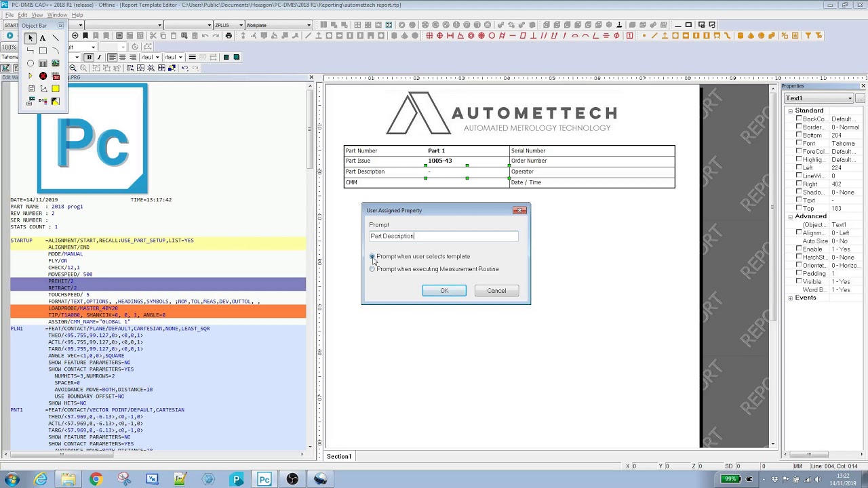Choose the rectangle border tool in Object Bar
Image resolution: width=868 pixels, height=488 pixels.
point(43,50)
